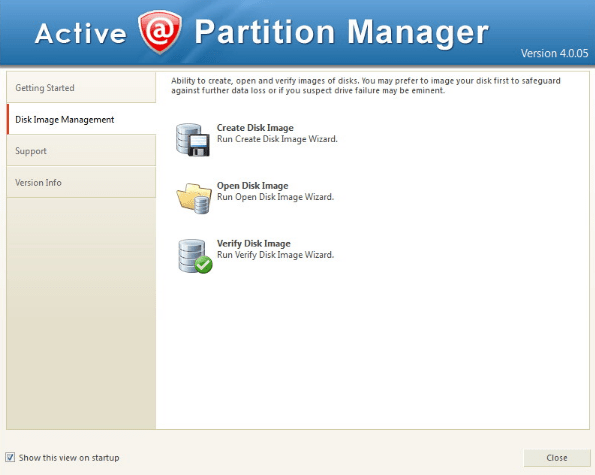Select the 'Verify Disk Image' title link

point(253,244)
